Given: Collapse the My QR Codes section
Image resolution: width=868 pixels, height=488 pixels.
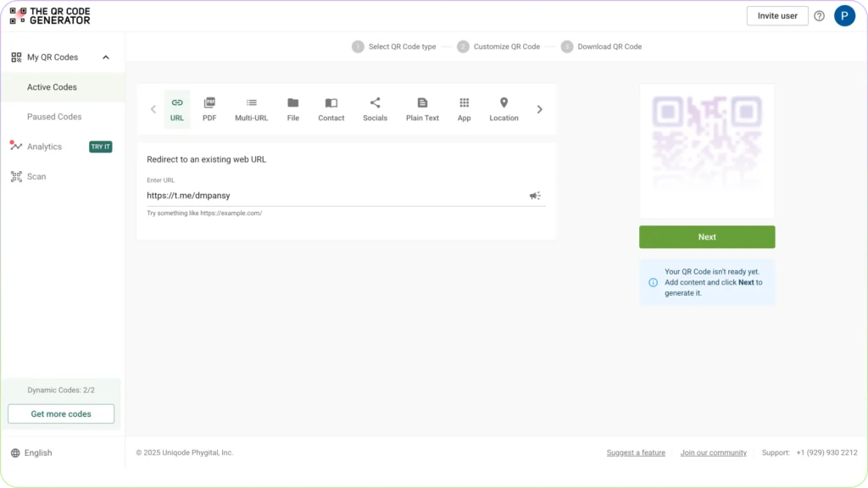Looking at the screenshot, I should (x=105, y=57).
